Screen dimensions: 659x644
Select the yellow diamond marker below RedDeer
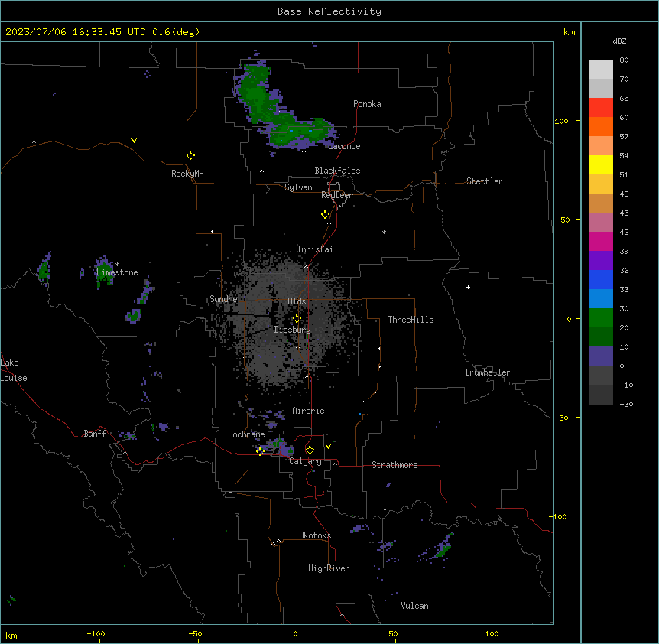point(325,215)
